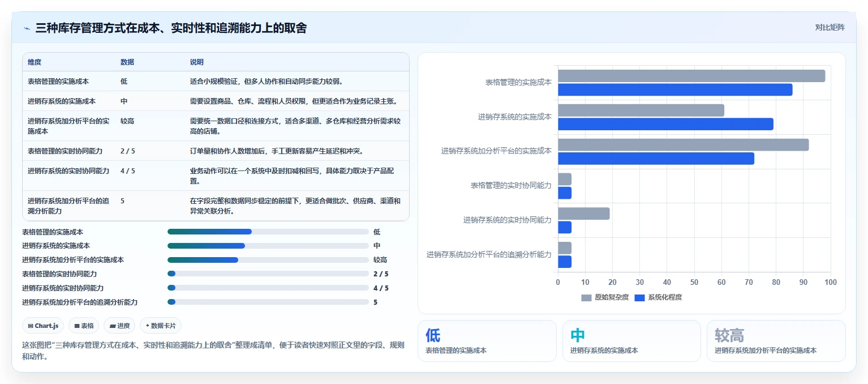Click the footer caption beginning '这张图把'
868x384 pixels.
pyautogui.click(x=212, y=351)
